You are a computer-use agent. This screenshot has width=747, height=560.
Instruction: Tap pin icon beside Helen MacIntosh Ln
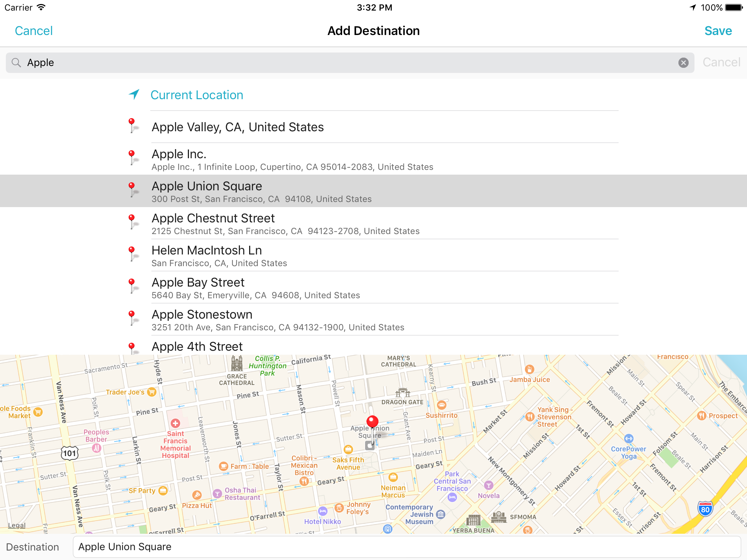(133, 254)
